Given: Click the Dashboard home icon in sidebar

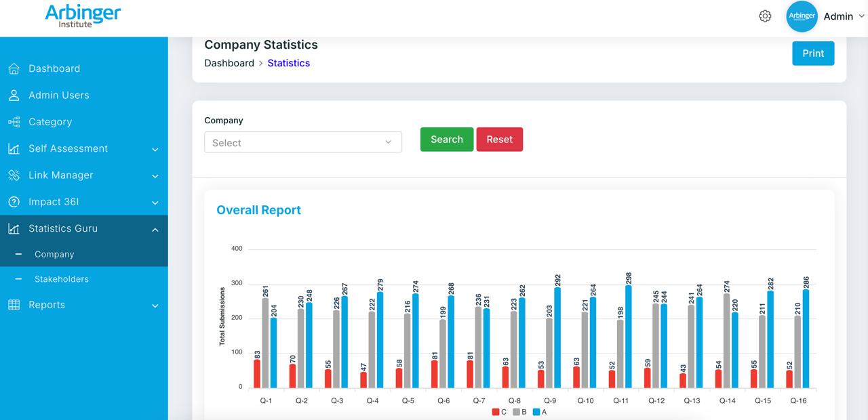Looking at the screenshot, I should coord(14,68).
